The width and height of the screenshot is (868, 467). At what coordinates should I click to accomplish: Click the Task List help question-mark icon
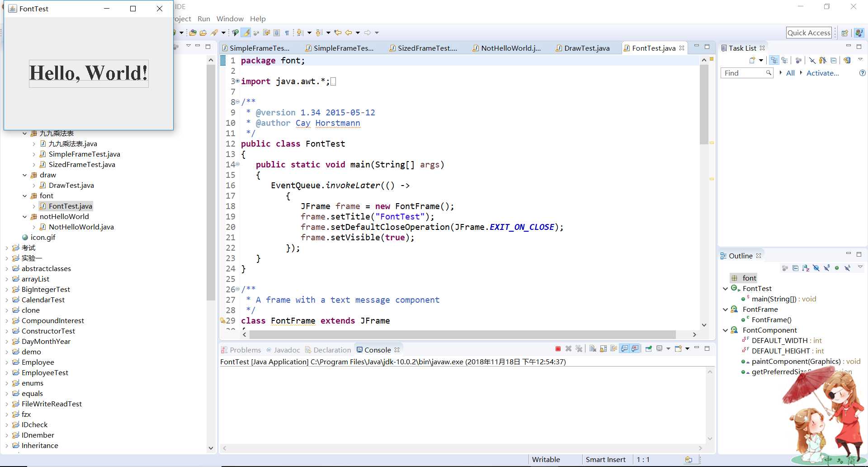(x=862, y=73)
